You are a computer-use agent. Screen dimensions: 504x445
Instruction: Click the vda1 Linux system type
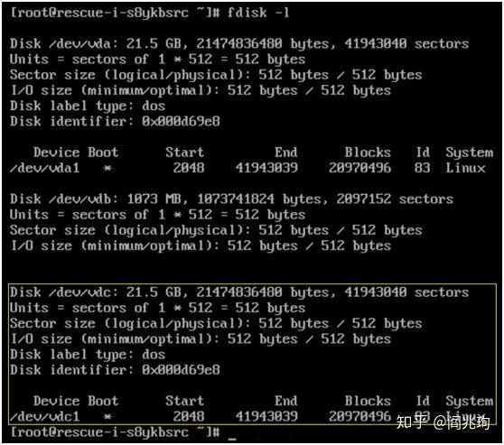[465, 168]
